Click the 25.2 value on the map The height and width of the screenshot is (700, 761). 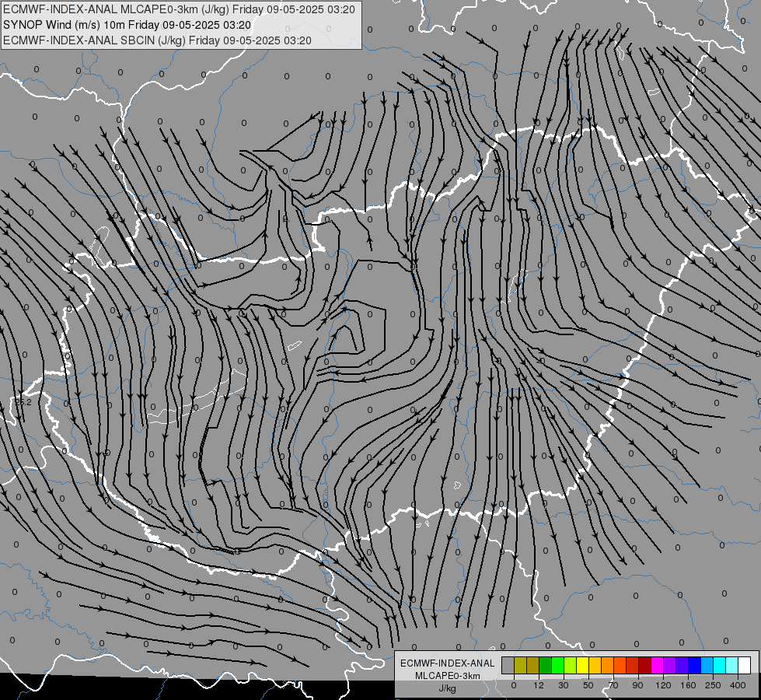(x=23, y=403)
